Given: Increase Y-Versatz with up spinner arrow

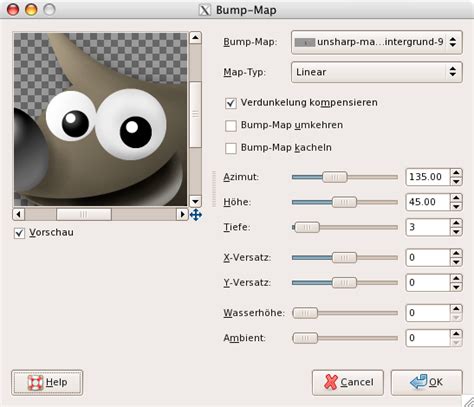Looking at the screenshot, I should click(456, 279).
